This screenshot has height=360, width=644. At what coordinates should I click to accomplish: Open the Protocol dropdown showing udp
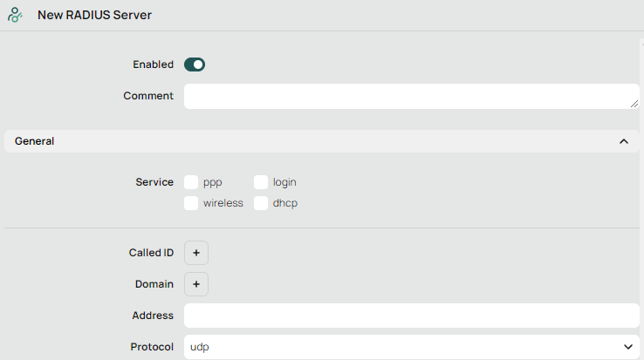(412, 347)
